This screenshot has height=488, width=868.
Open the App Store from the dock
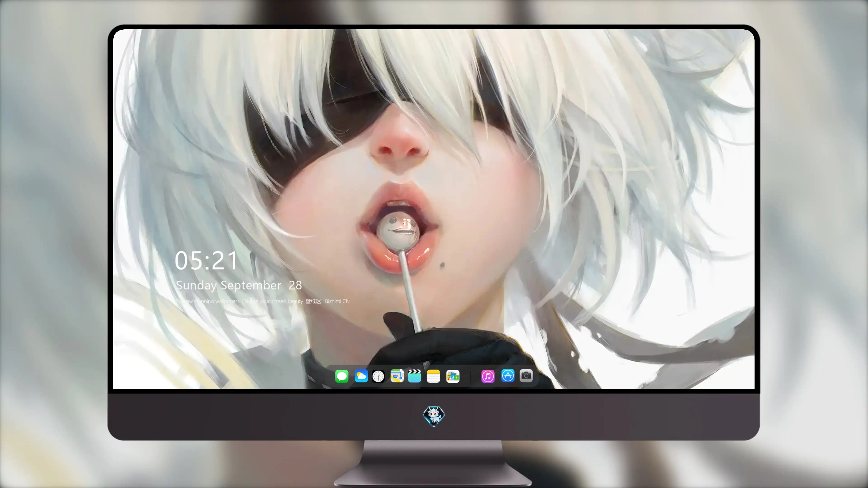508,375
